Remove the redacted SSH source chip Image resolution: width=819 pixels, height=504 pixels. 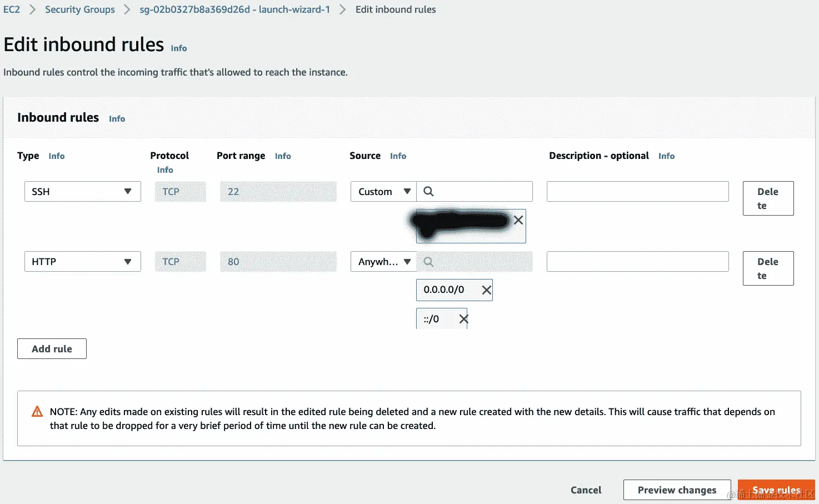tap(518, 220)
